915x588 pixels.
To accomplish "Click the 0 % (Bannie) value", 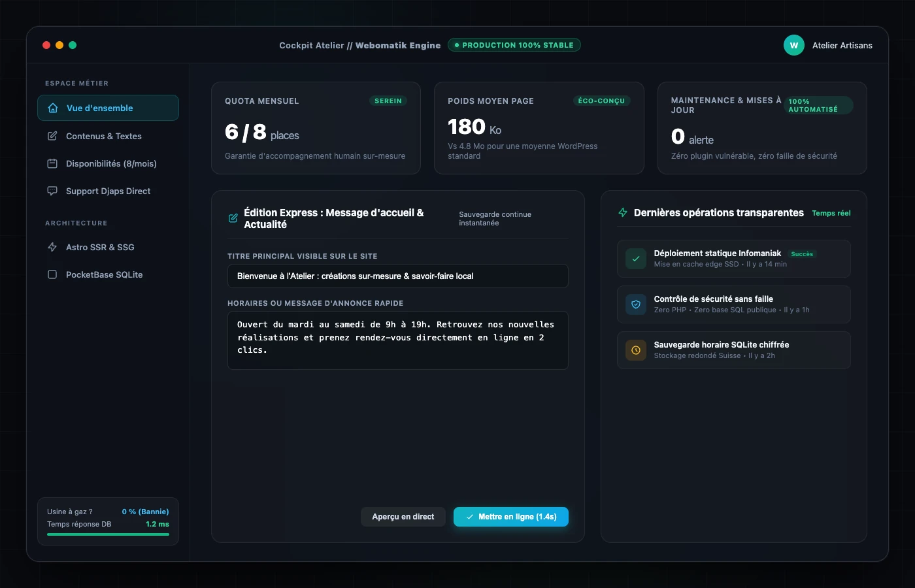I will click(x=145, y=512).
